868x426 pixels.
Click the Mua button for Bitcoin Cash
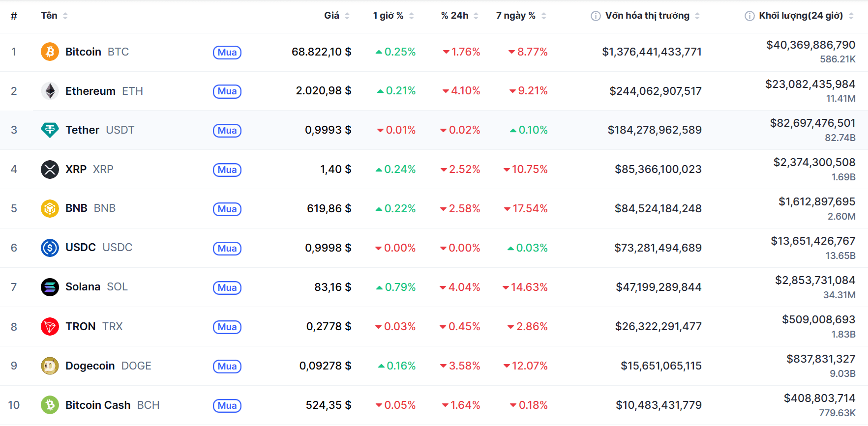point(227,405)
